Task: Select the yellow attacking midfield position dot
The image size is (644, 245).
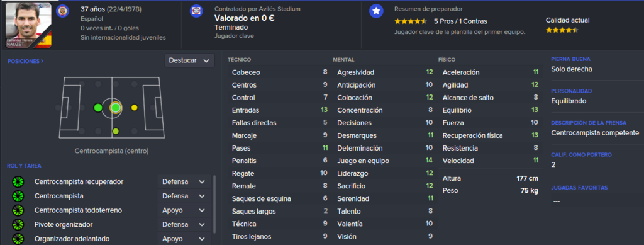Action: (135, 108)
